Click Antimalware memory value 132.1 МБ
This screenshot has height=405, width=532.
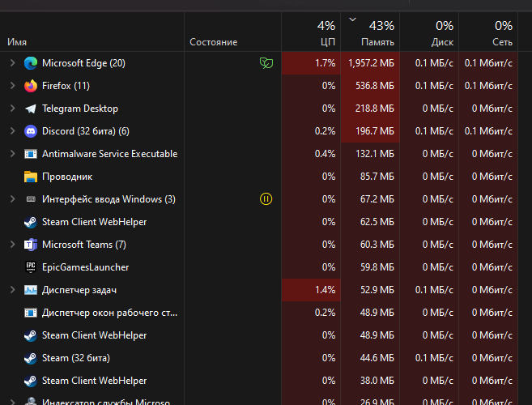pos(375,154)
